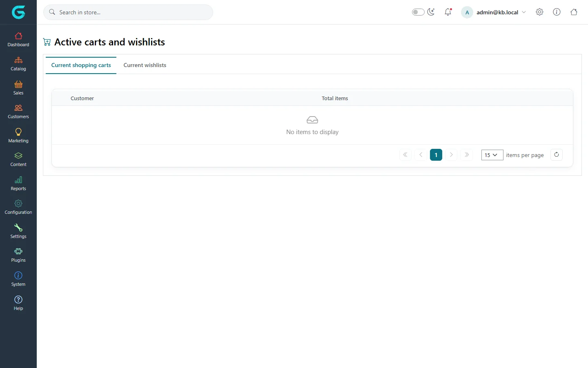Click the store logo in the sidebar
This screenshot has width=588, height=368.
coord(18,12)
